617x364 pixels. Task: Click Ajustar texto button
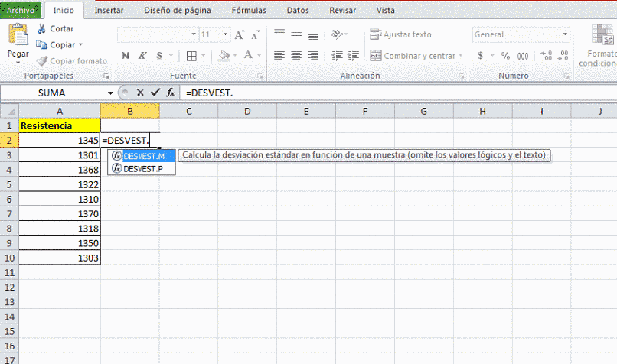coord(400,34)
